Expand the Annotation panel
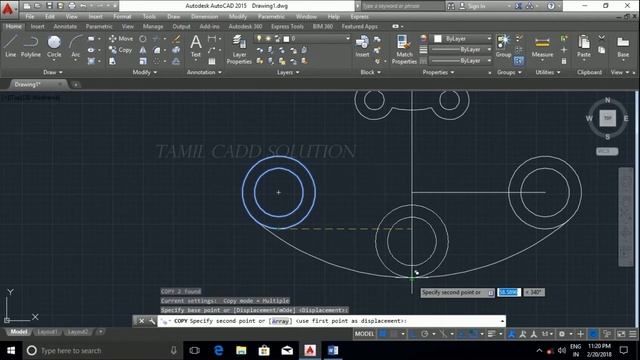The width and height of the screenshot is (640, 360). pos(204,72)
